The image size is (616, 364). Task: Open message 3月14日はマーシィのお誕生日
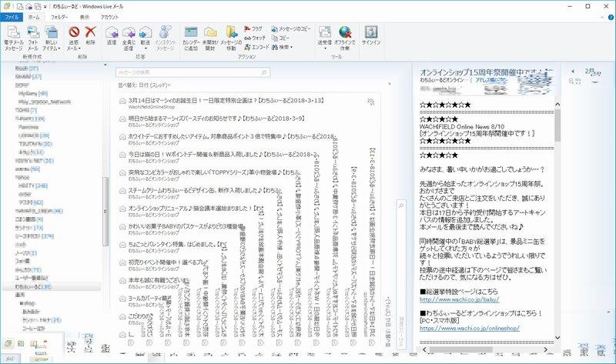coord(247,103)
